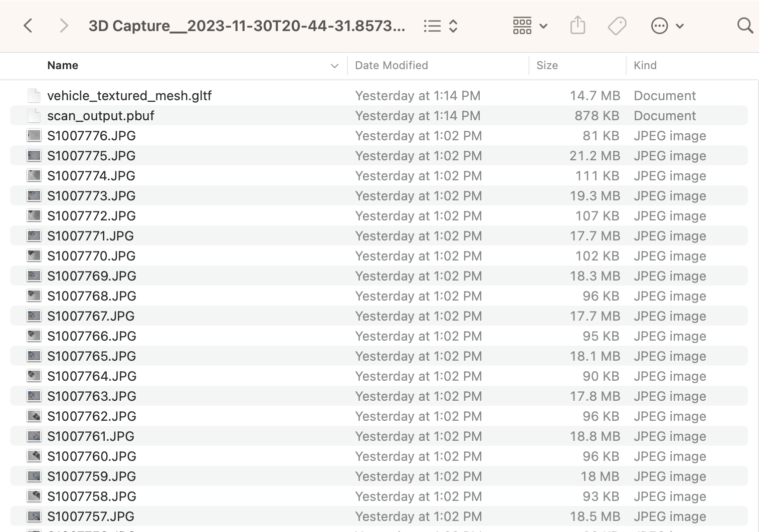Select S1007763.JPG row
Viewport: 759px width, 532px height.
pos(379,396)
